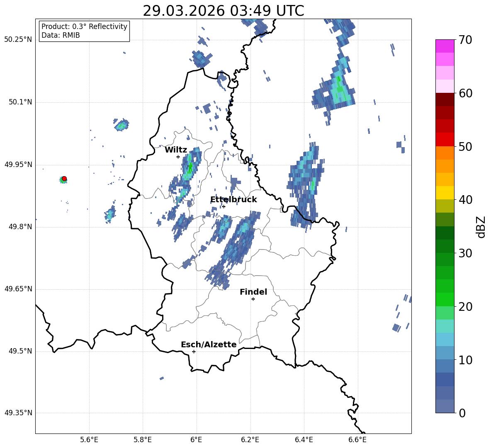Click the 5.8°E longitude label

[143, 440]
